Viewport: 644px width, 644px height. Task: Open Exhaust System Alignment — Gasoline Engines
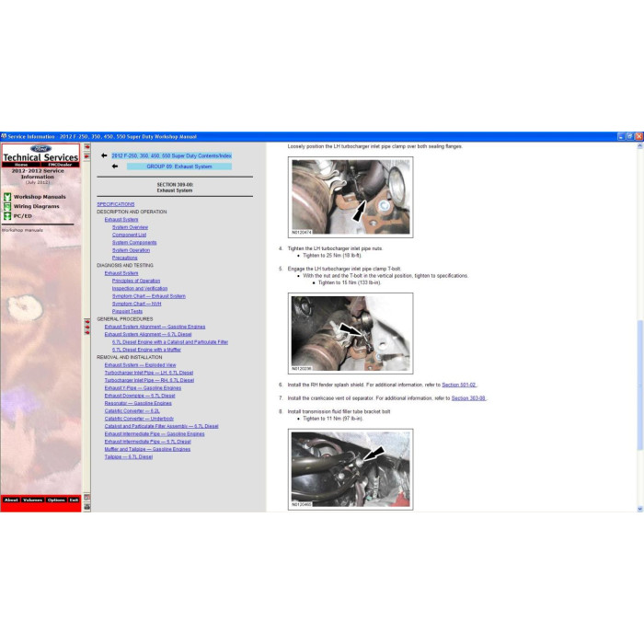[x=155, y=327]
